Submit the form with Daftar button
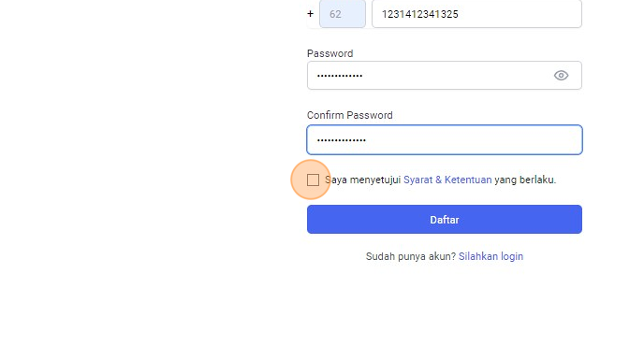 (445, 220)
